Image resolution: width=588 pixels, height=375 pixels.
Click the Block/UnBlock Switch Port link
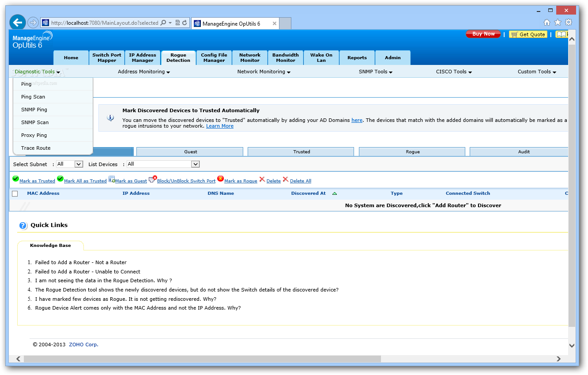tap(186, 181)
